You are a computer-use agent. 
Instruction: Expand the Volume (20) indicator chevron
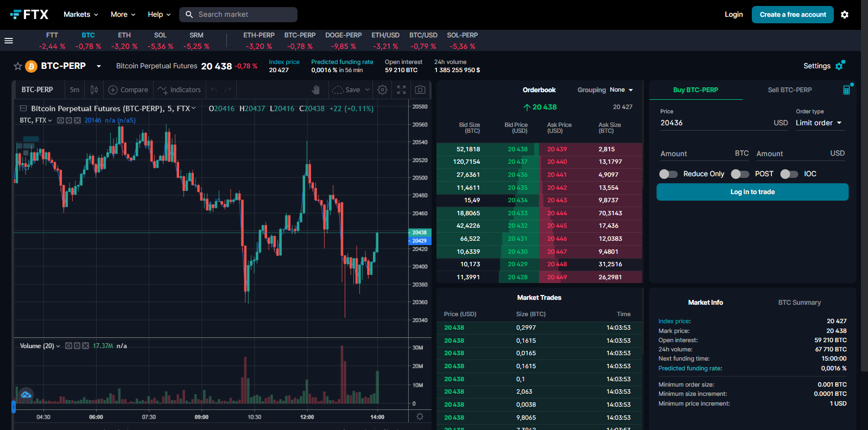[58, 346]
